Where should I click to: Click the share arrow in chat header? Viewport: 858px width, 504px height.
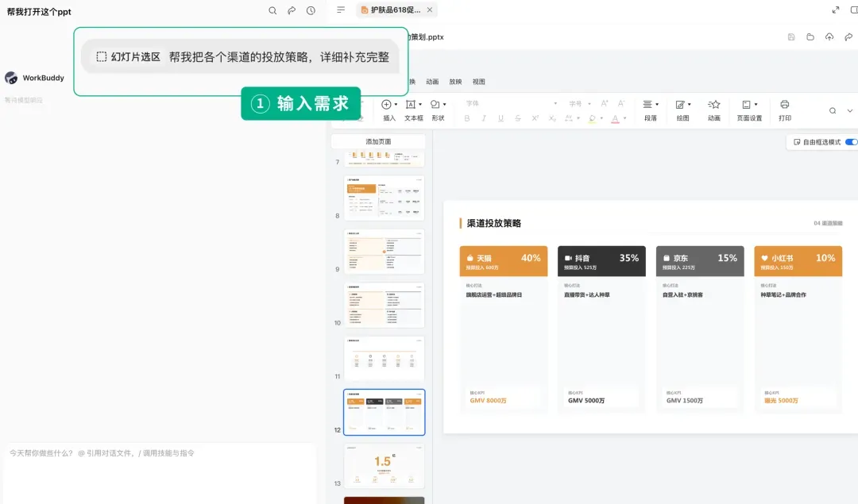292,10
